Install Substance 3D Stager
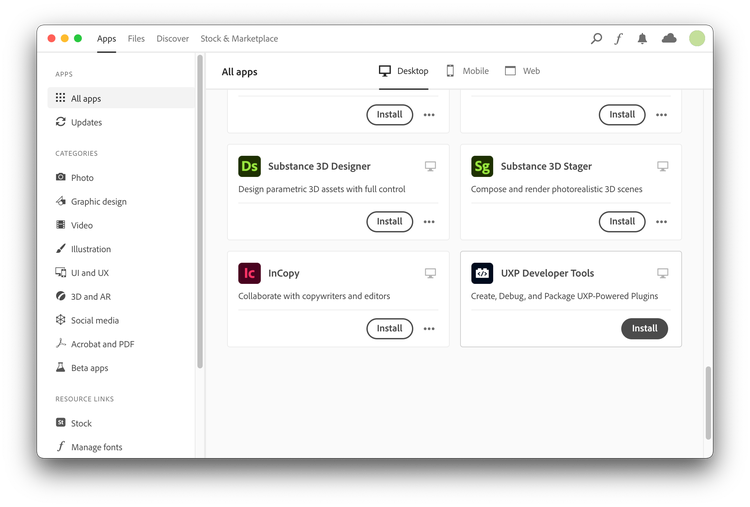 pyautogui.click(x=622, y=221)
